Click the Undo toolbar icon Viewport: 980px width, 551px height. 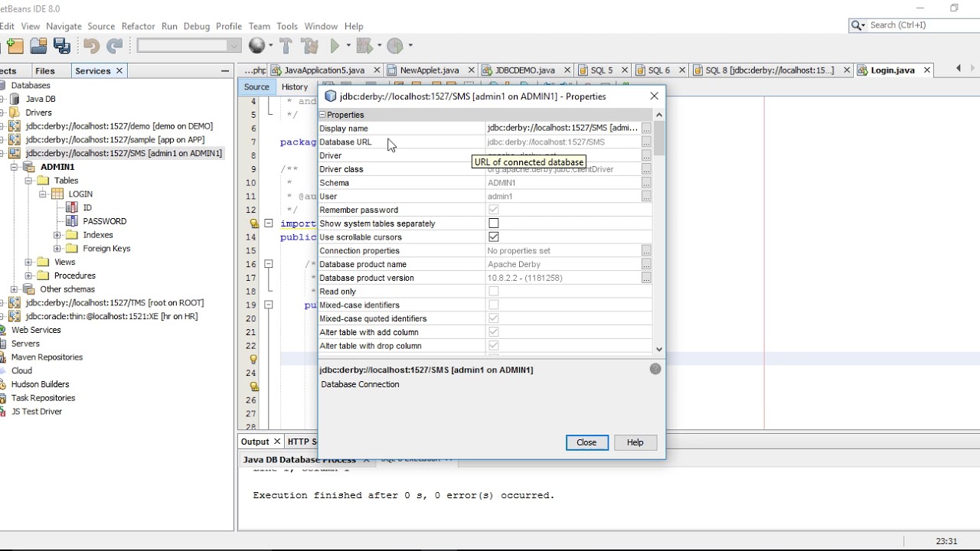[x=91, y=46]
